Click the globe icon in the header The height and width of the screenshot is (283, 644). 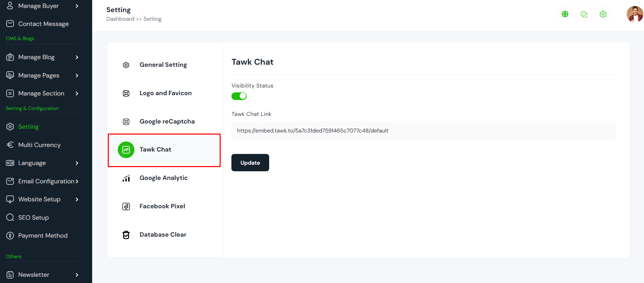[x=565, y=14]
